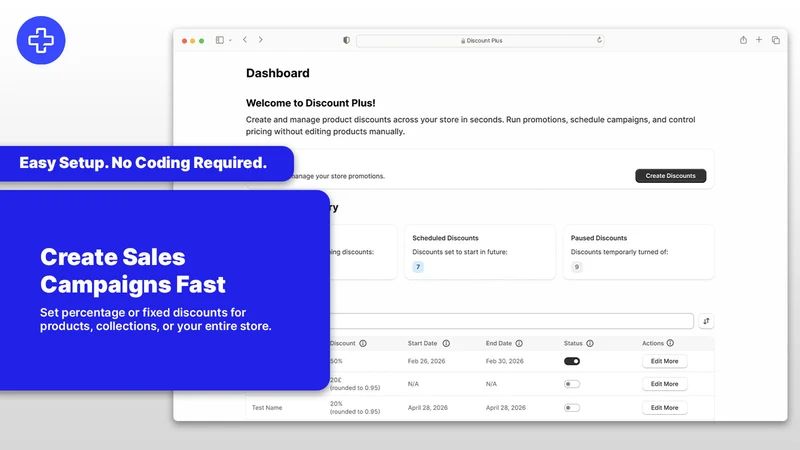
Task: Click the Start Date column header
Action: point(422,343)
